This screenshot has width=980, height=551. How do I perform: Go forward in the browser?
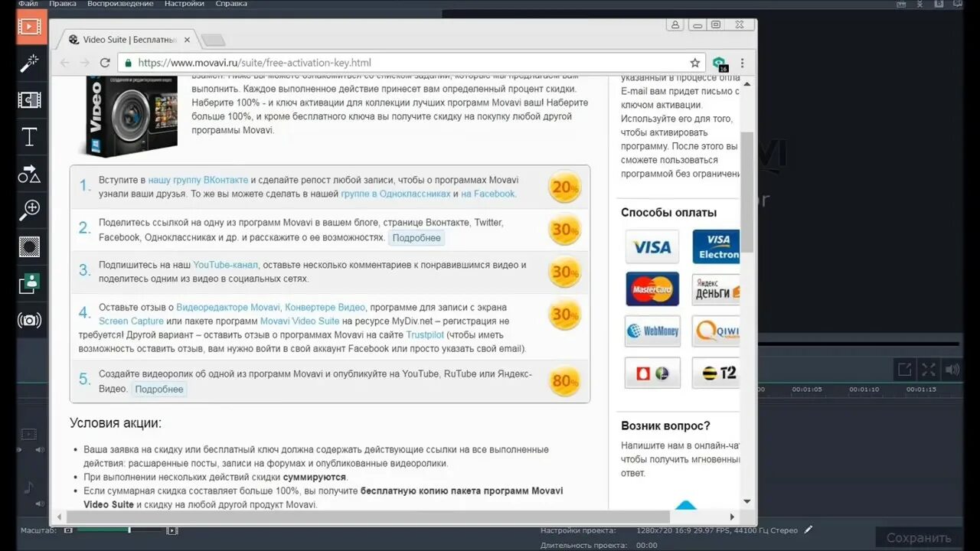85,63
